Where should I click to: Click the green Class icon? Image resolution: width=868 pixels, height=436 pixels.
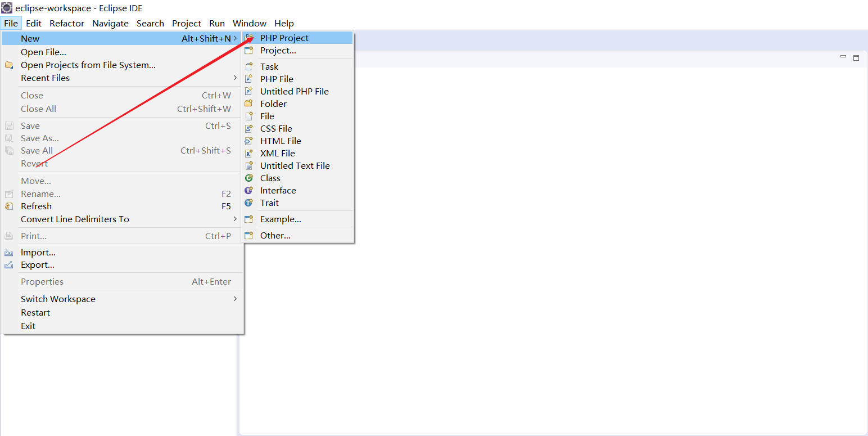tap(249, 178)
